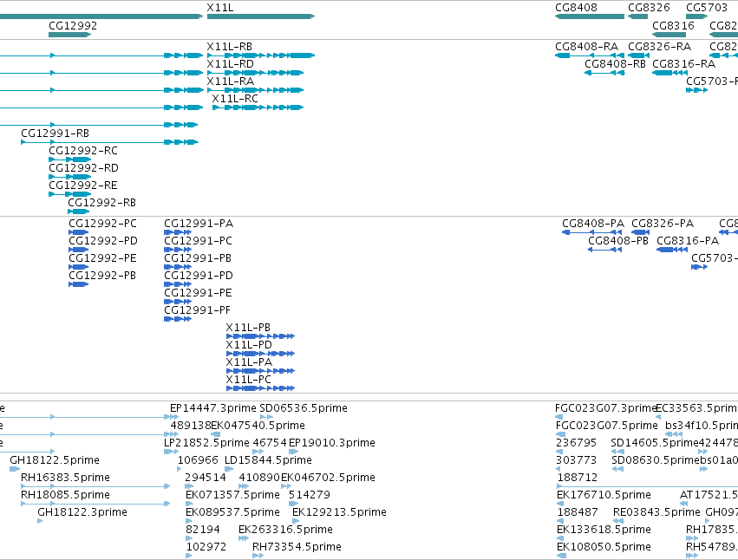Click the EK071357.5prime EST label

233,495
